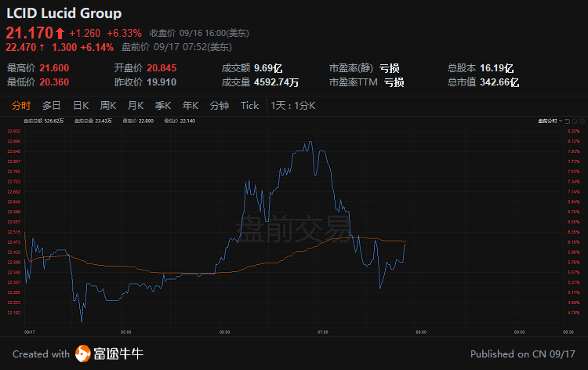The width and height of the screenshot is (588, 370).
Task: Show the 季K chart tab
Action: point(163,106)
